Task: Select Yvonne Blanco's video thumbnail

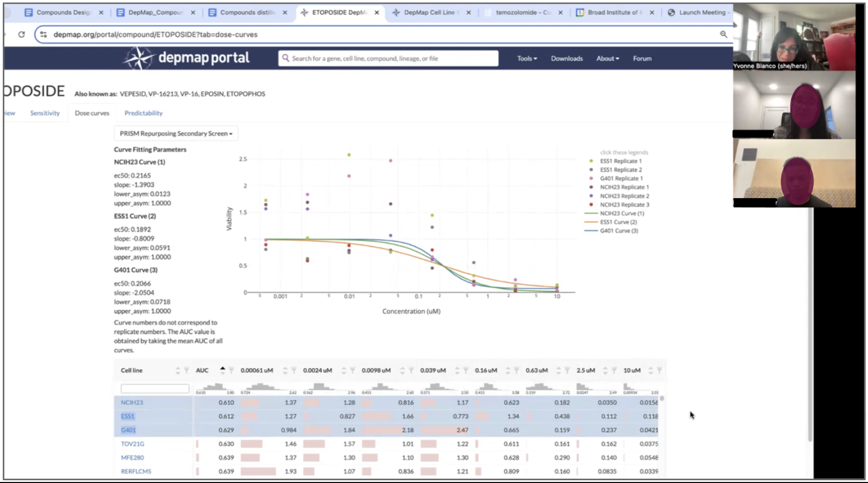Action: click(795, 37)
